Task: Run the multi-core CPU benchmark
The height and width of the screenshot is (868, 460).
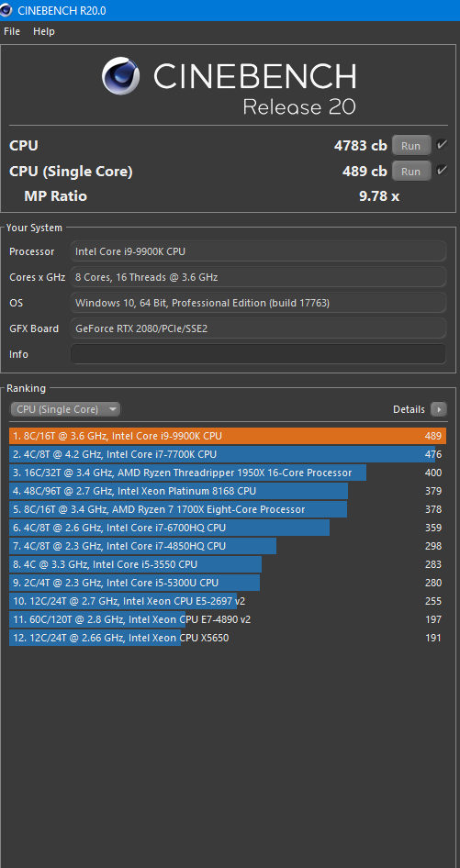Action: pyautogui.click(x=411, y=146)
